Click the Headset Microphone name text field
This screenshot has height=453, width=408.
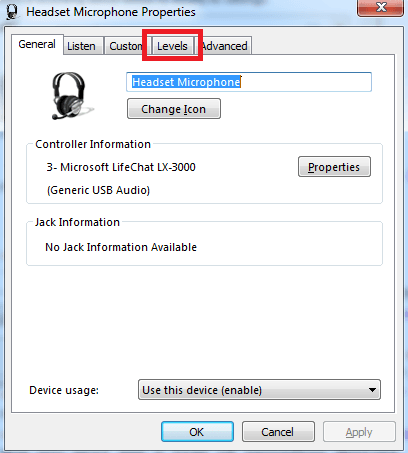tap(249, 82)
